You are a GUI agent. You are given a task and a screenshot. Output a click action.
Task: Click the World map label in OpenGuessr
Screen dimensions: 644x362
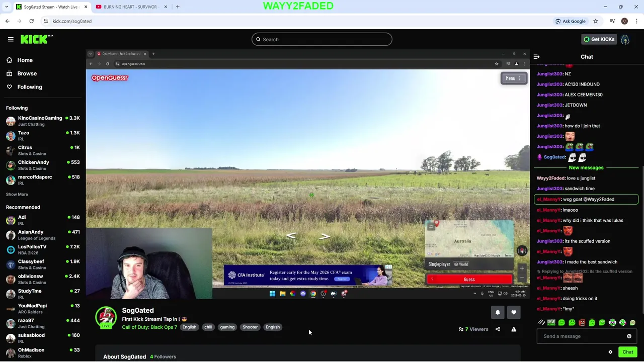click(x=461, y=264)
